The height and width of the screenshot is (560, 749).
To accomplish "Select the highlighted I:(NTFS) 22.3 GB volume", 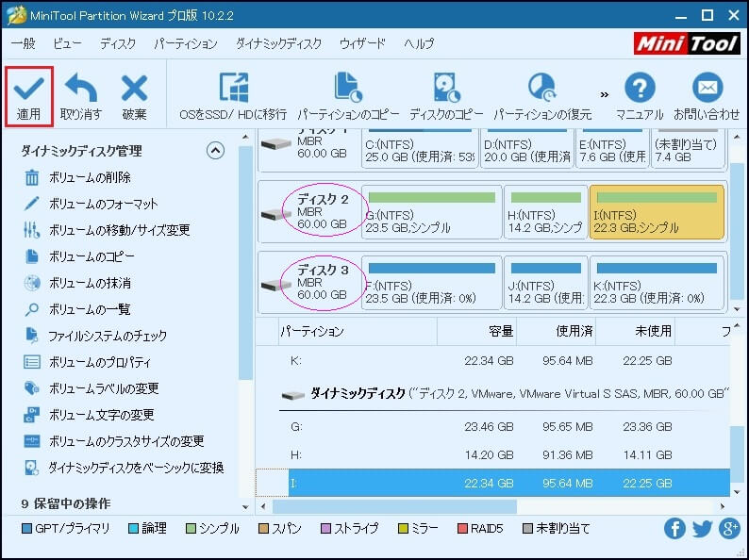I will tap(657, 212).
